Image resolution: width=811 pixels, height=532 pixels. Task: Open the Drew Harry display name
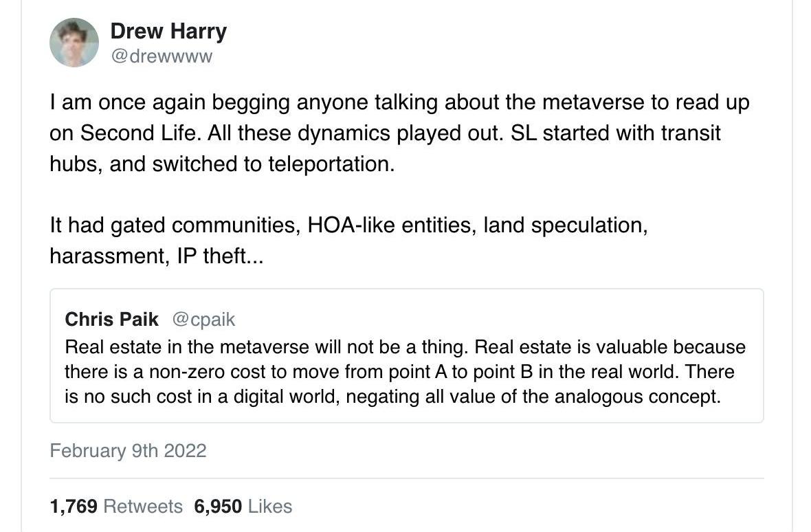coord(168,31)
